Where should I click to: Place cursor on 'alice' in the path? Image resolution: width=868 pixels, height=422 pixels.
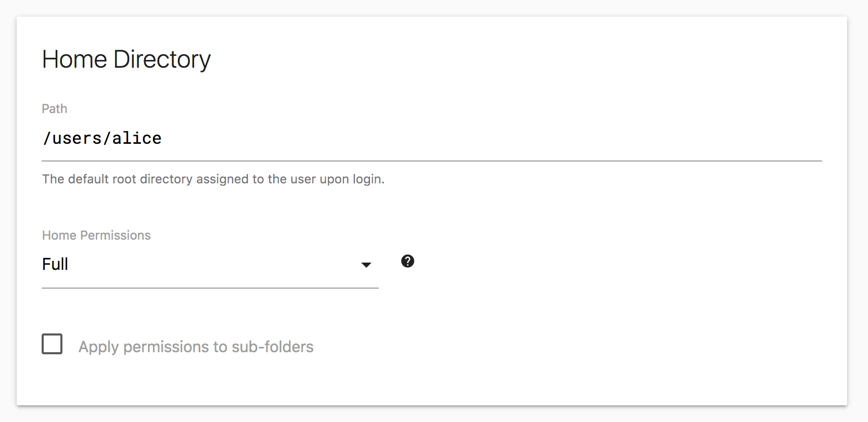click(137, 139)
